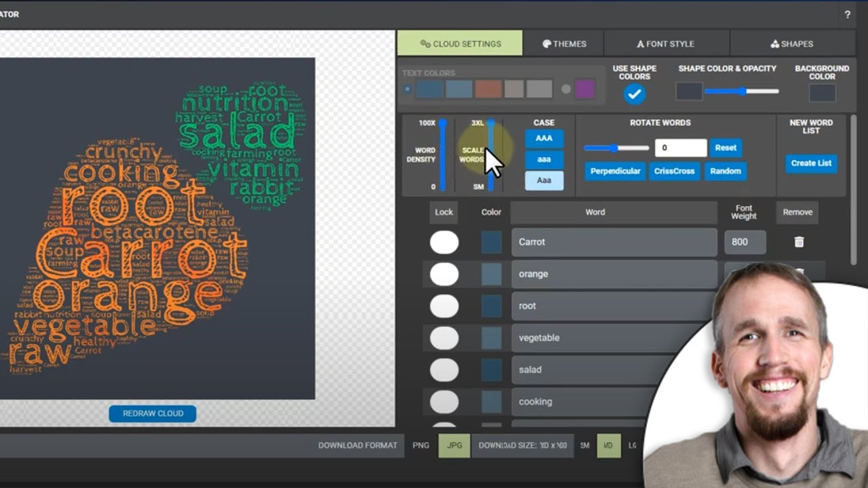Apply Perpendicular word rotation
This screenshot has height=488, width=868.
(615, 171)
